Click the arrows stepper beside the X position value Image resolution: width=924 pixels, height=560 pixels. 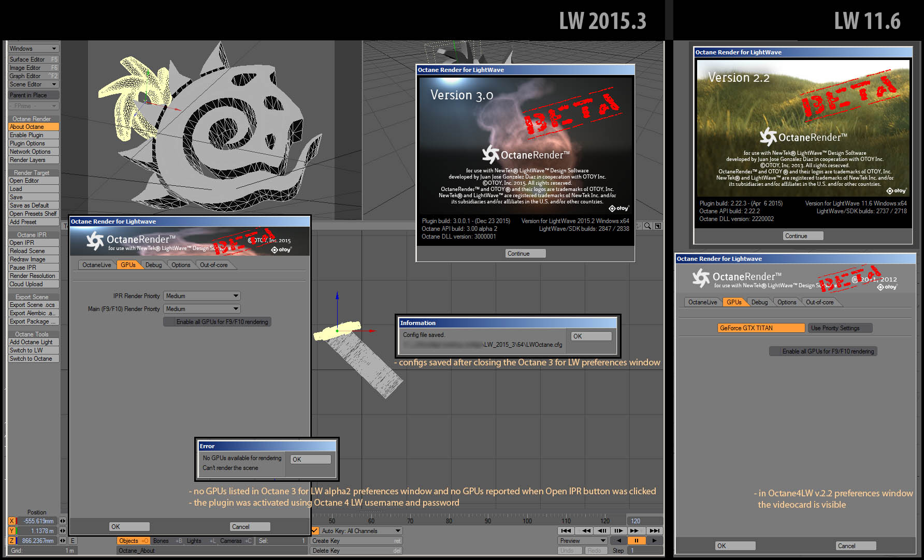pos(63,521)
